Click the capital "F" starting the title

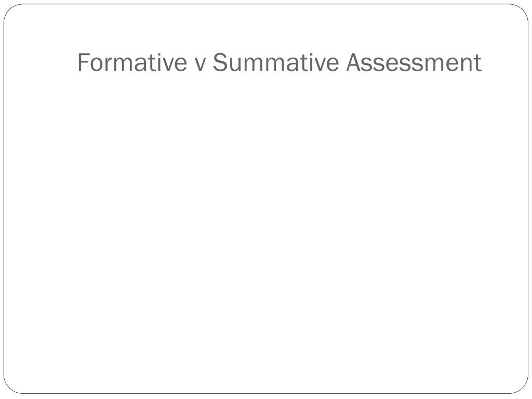click(x=84, y=62)
